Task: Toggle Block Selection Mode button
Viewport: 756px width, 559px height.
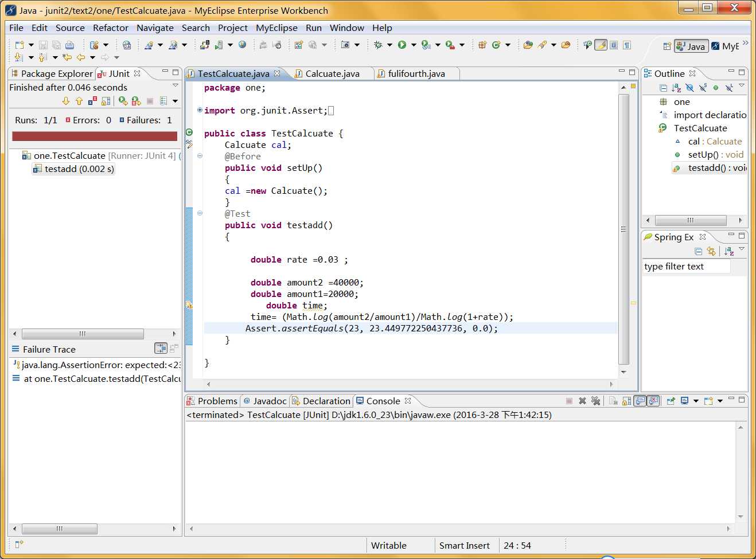Action: (614, 45)
